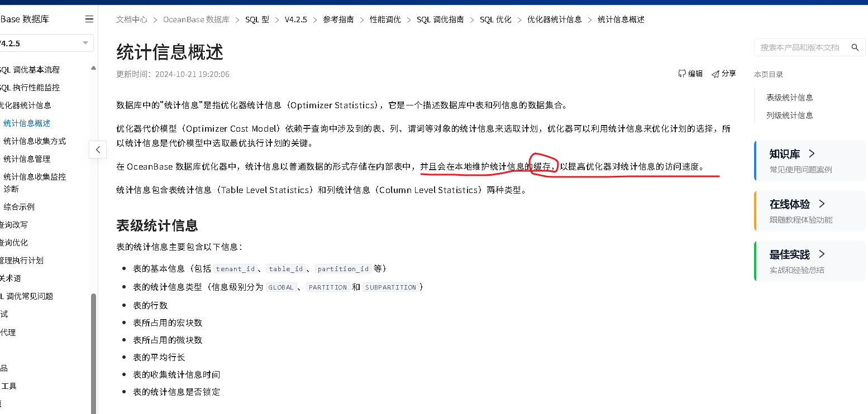Click the hamburger menu icon in sidebar header
This screenshot has width=868, height=414.
tap(89, 19)
